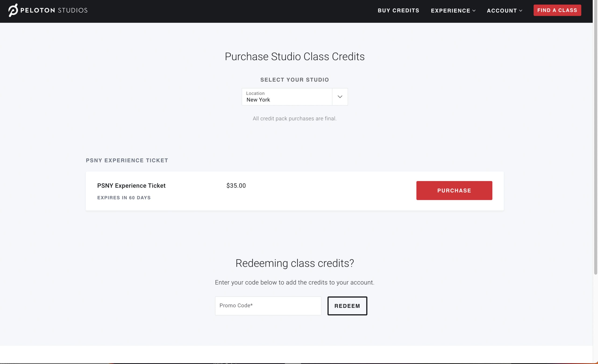Screen dimensions: 598x364
Task: Click the Find a Class button
Action: point(557,10)
